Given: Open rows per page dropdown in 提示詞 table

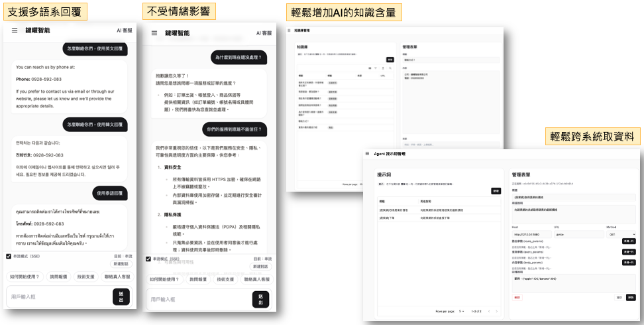Looking at the screenshot, I should (x=462, y=311).
